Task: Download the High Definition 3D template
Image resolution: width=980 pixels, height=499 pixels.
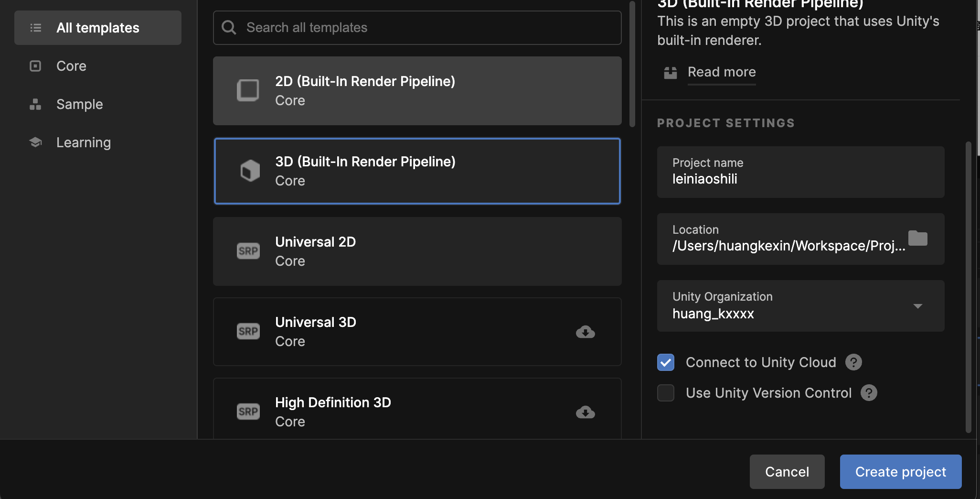Action: tap(586, 412)
